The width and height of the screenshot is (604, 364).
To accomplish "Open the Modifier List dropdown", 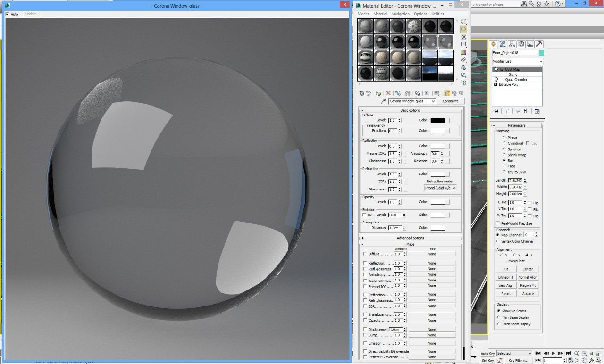I will click(517, 61).
